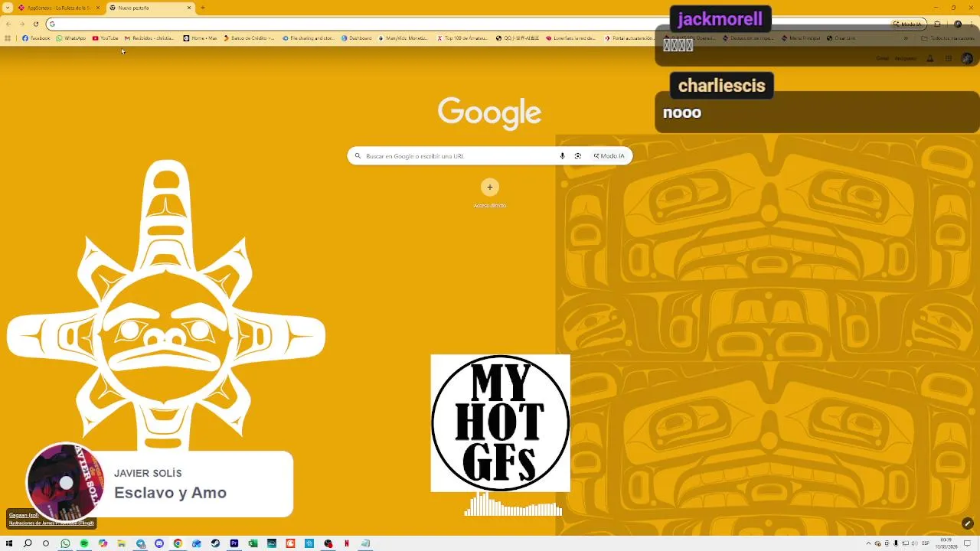The image size is (980, 551).
Task: Open the Menú Principal bookmark
Action: coord(801,37)
